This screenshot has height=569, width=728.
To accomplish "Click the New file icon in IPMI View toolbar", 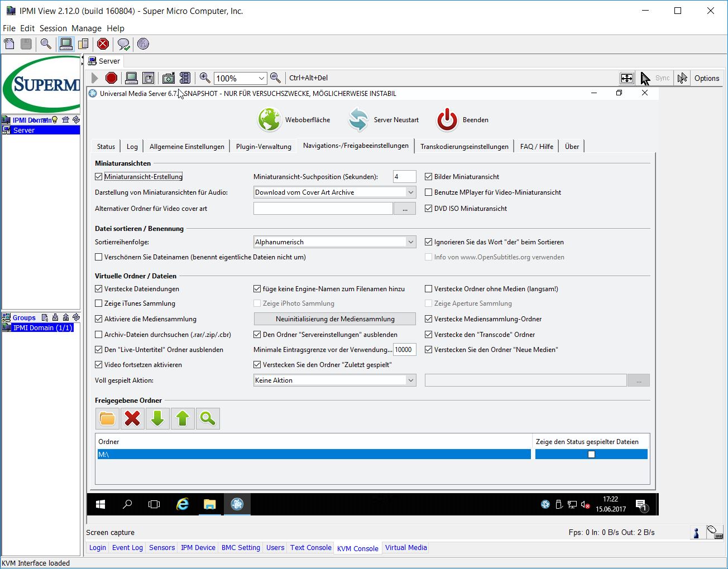I will [x=9, y=44].
